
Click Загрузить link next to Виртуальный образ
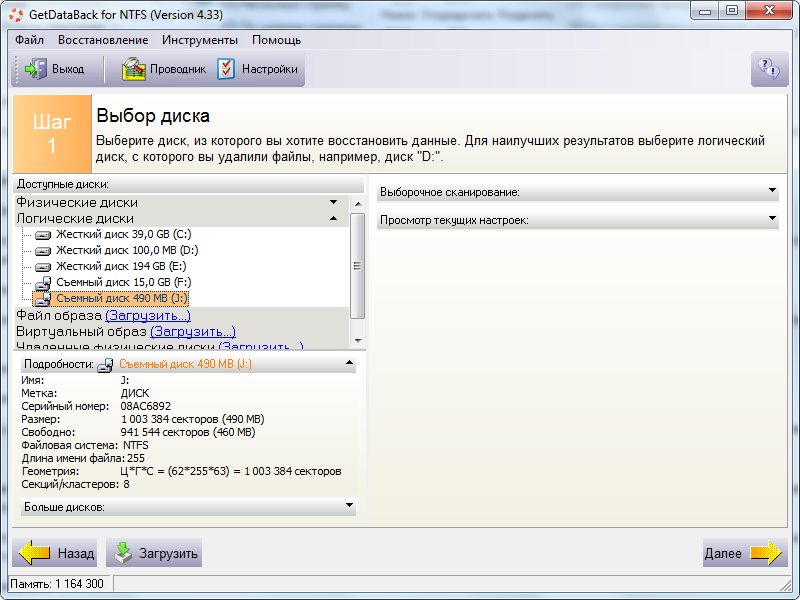pyautogui.click(x=193, y=331)
